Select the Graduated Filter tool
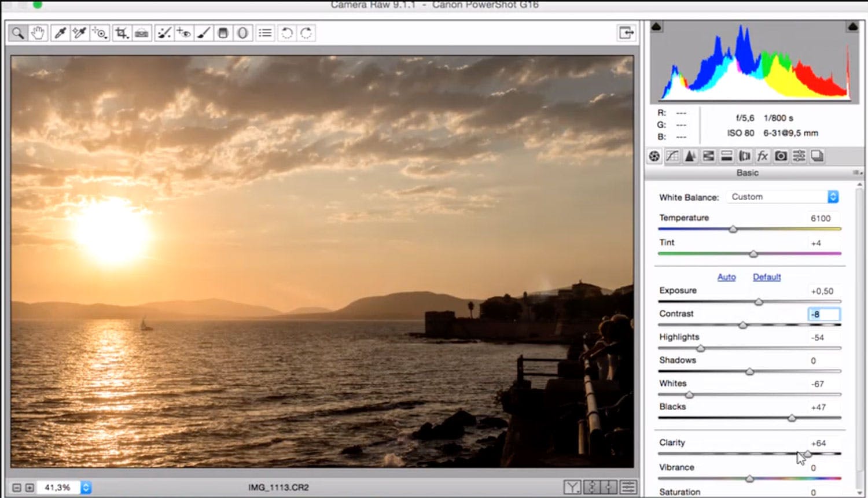Image resolution: width=868 pixels, height=498 pixels. (x=223, y=33)
